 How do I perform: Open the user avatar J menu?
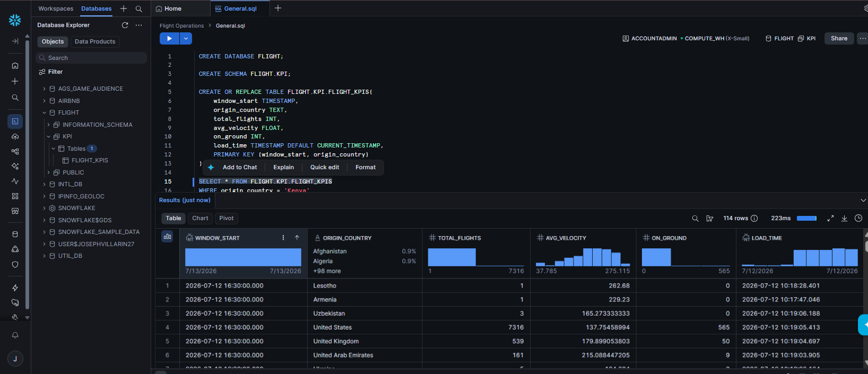click(15, 359)
